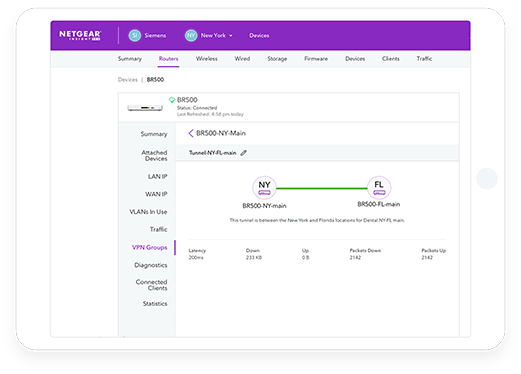
Task: Select the SI Siemens organization avatar
Action: (x=135, y=35)
